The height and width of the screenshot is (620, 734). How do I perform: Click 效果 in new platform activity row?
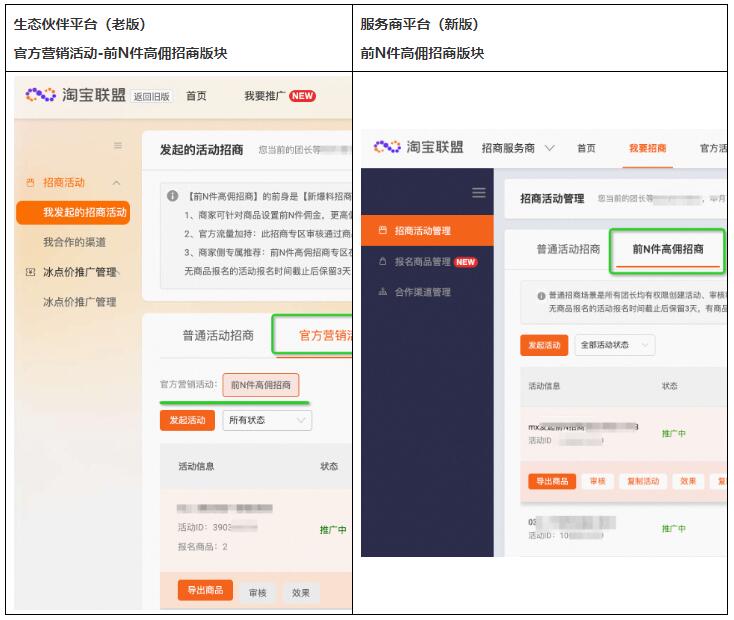(x=688, y=481)
